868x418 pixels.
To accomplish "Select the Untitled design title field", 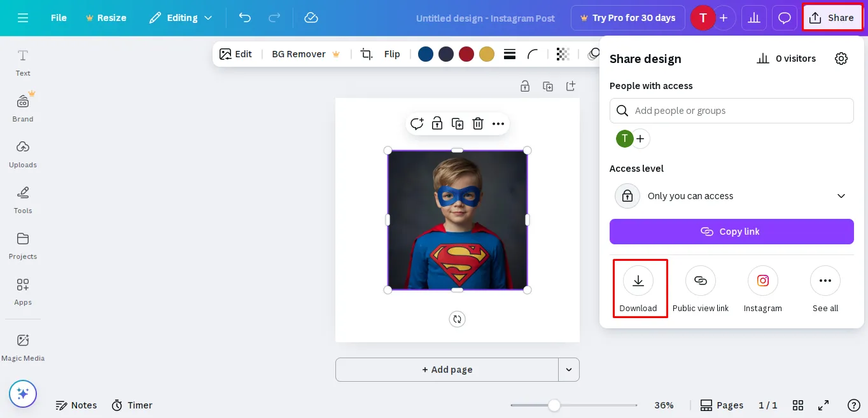I will (486, 18).
